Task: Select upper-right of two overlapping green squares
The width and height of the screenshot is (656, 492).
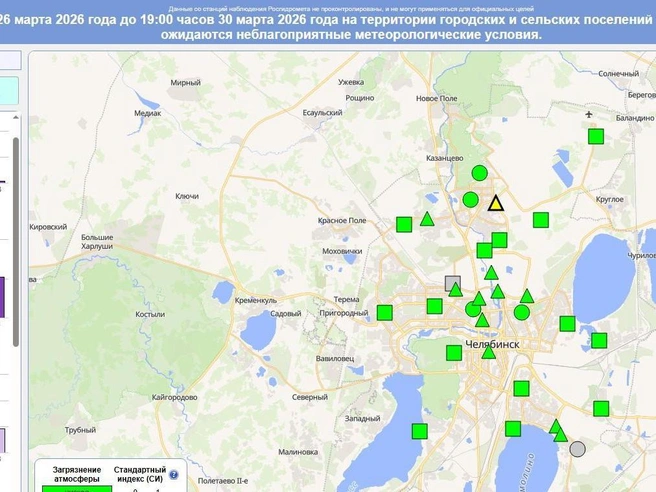Action: point(499,240)
